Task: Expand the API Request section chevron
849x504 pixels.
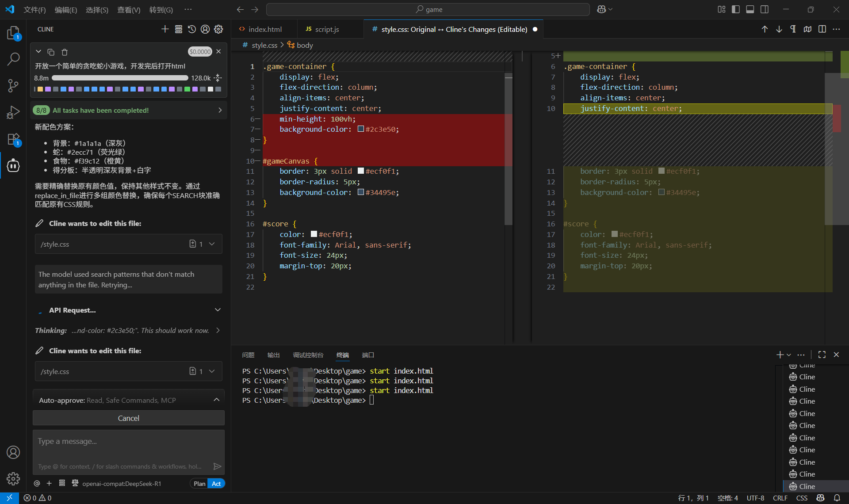Action: tap(218, 310)
